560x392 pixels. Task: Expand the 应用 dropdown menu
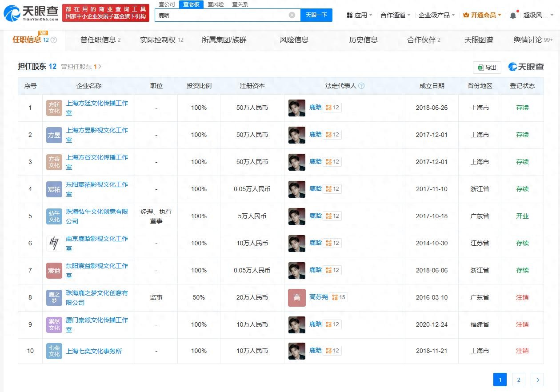click(x=360, y=15)
